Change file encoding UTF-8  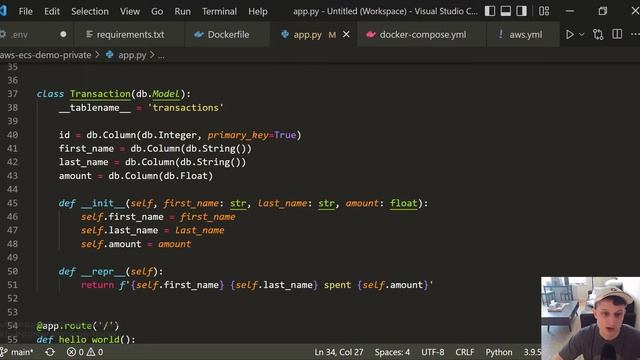point(433,352)
